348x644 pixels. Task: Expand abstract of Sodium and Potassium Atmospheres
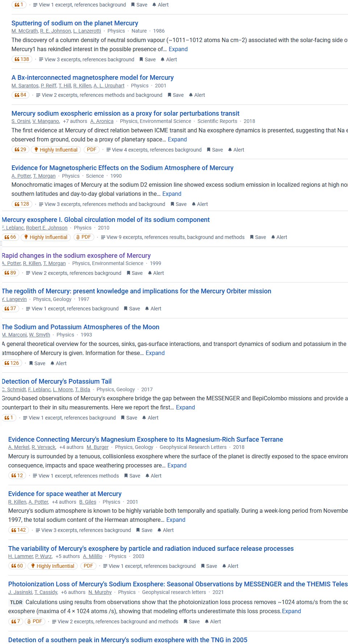[155, 353]
